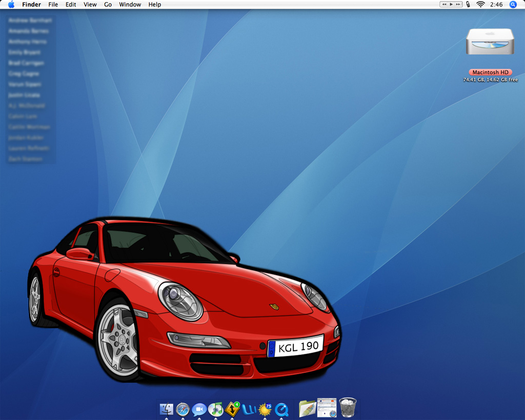Open the feather folder stack in Dock
The width and height of the screenshot is (525, 420).
tap(307, 408)
